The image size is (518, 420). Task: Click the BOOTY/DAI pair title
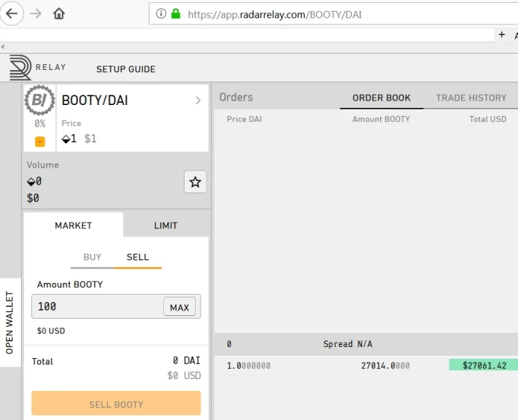pyautogui.click(x=95, y=101)
